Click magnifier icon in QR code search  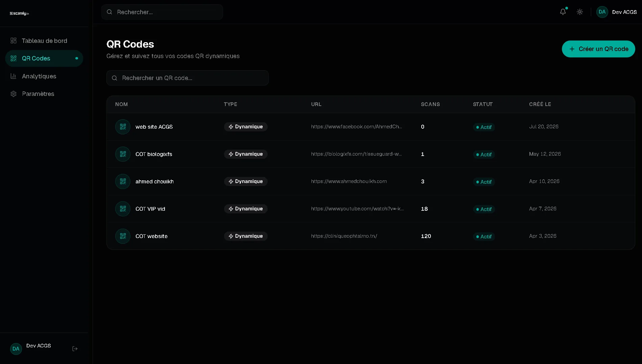pyautogui.click(x=115, y=78)
